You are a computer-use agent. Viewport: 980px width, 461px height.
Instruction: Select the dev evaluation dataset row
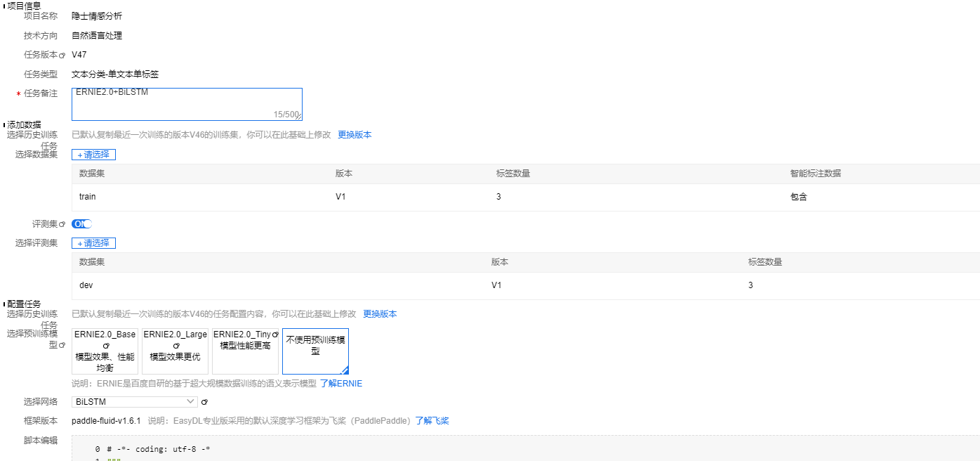281,285
